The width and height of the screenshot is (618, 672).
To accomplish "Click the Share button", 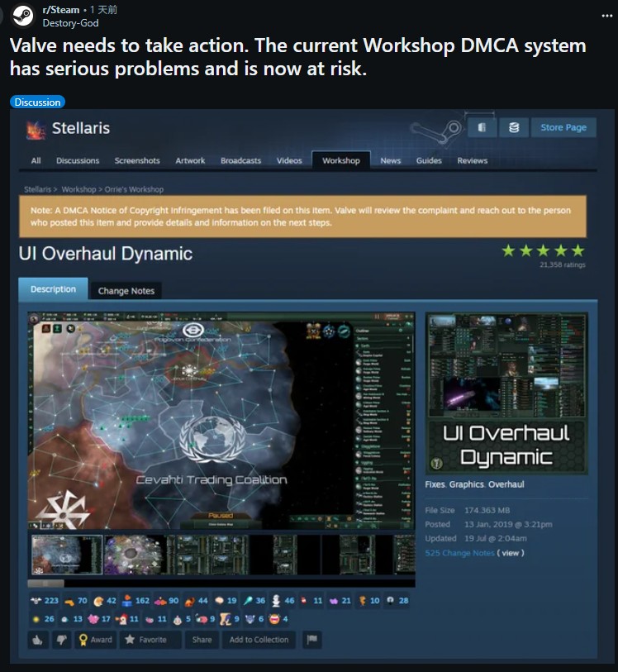I will click(x=202, y=640).
